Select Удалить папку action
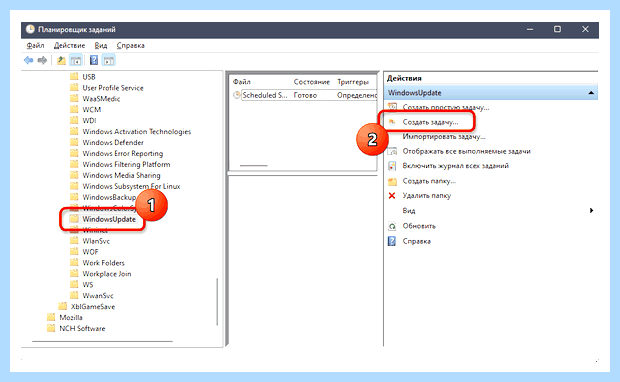The width and height of the screenshot is (620, 382). [x=427, y=195]
